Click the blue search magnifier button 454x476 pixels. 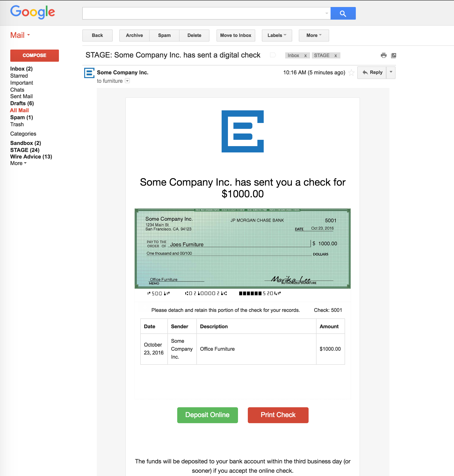click(343, 13)
